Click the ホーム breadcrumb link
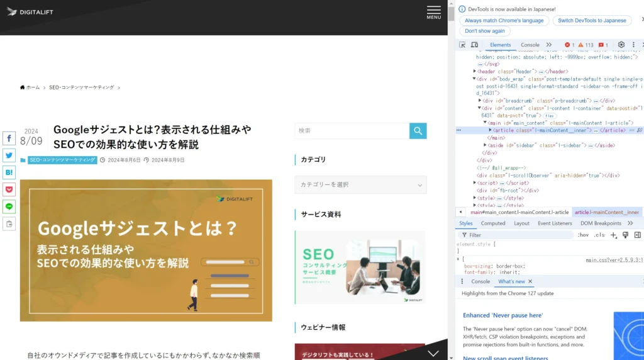The width and height of the screenshot is (644, 360). click(33, 87)
